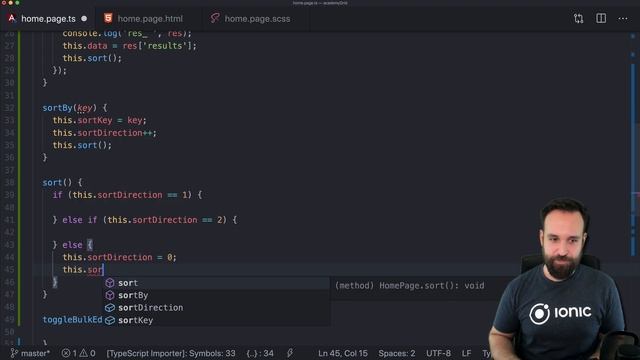Place cursor on sortBy(key) declaration
The width and height of the screenshot is (640, 360).
[75, 108]
